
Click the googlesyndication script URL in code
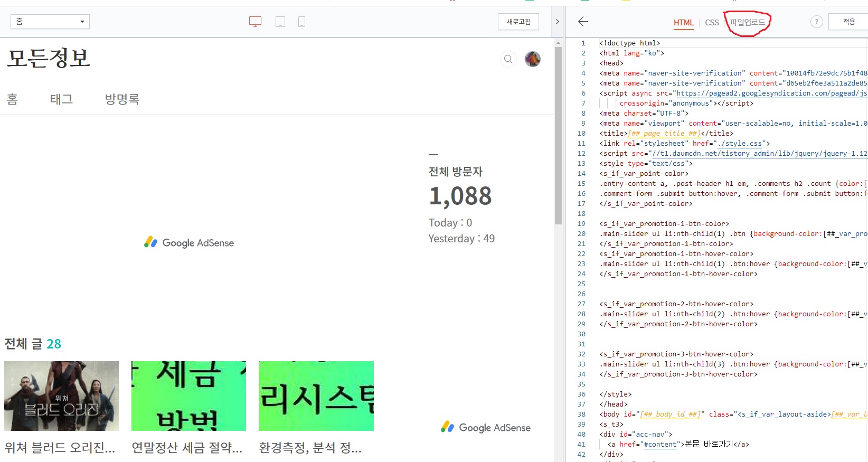pos(771,93)
